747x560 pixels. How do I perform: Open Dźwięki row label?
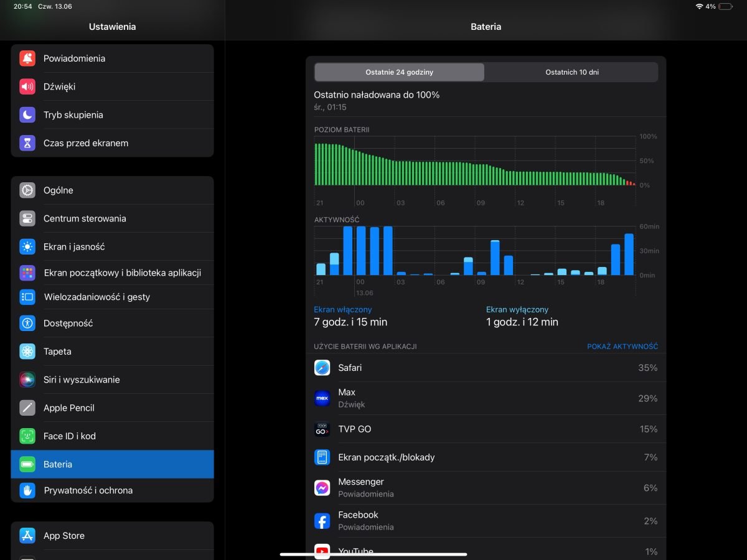tap(59, 86)
